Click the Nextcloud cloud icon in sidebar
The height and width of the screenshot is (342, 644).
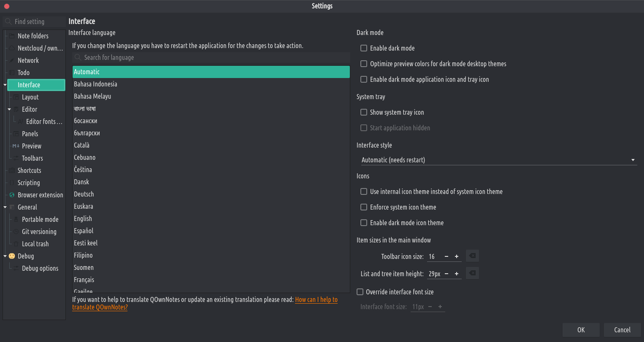coord(12,48)
